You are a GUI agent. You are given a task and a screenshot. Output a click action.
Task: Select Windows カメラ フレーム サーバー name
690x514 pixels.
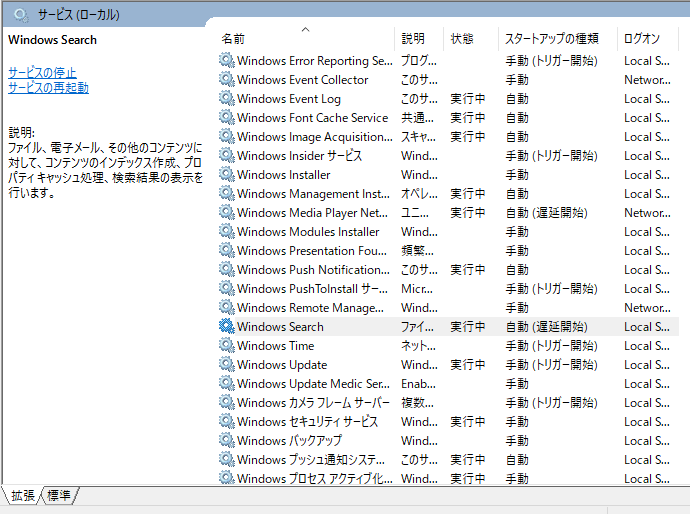click(x=313, y=403)
